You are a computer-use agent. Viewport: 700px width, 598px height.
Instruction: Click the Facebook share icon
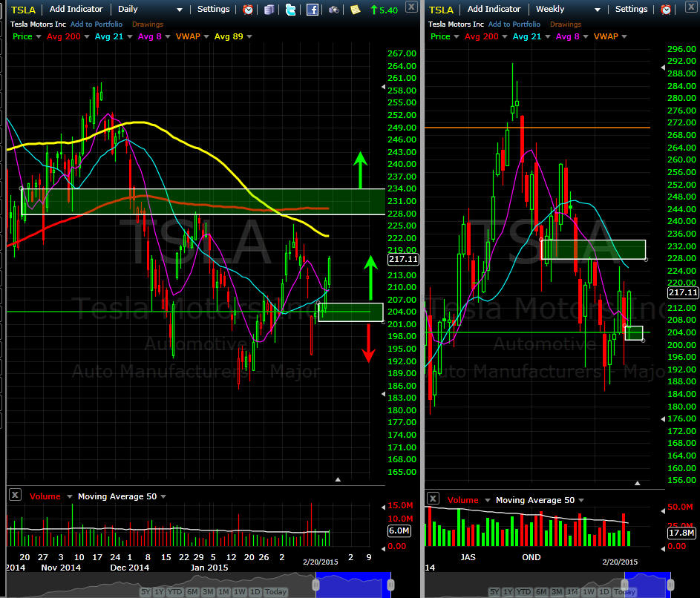coord(313,10)
